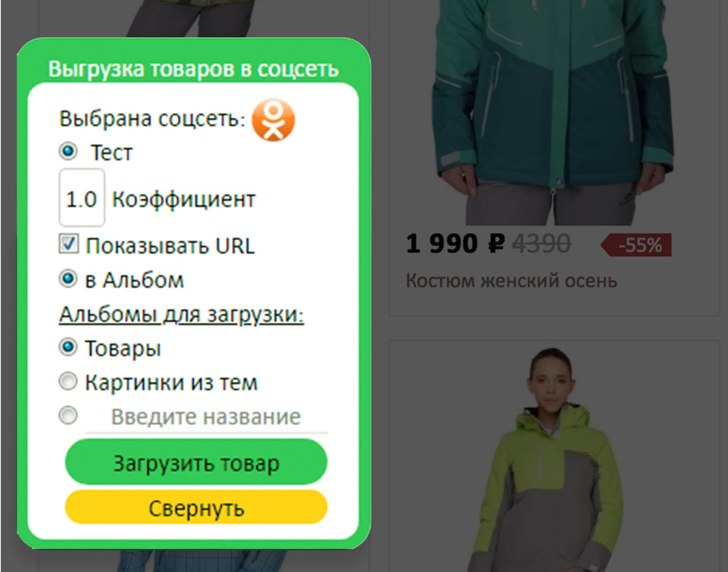
Task: Click the yellow Свернуть button
Action: 196,508
